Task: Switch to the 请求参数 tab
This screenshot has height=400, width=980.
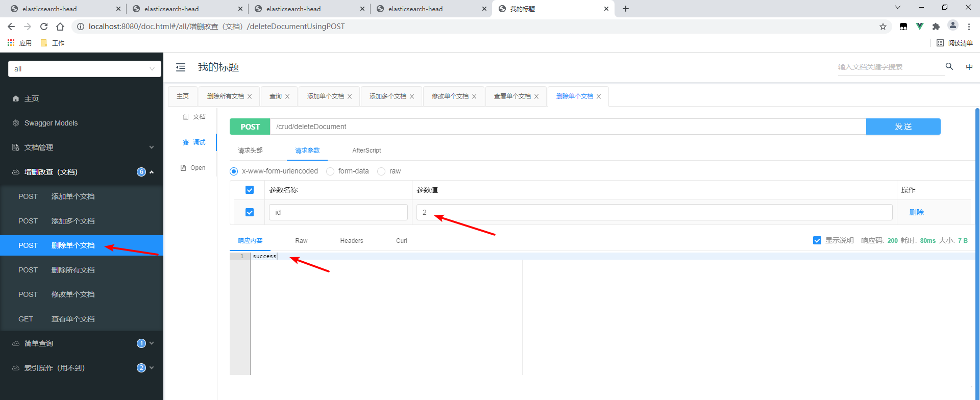Action: pyautogui.click(x=307, y=151)
